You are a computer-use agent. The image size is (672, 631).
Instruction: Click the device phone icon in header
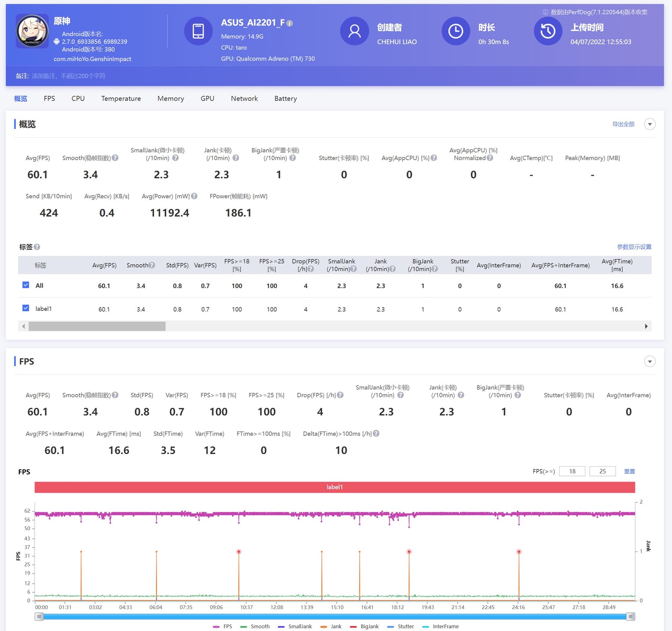click(198, 31)
